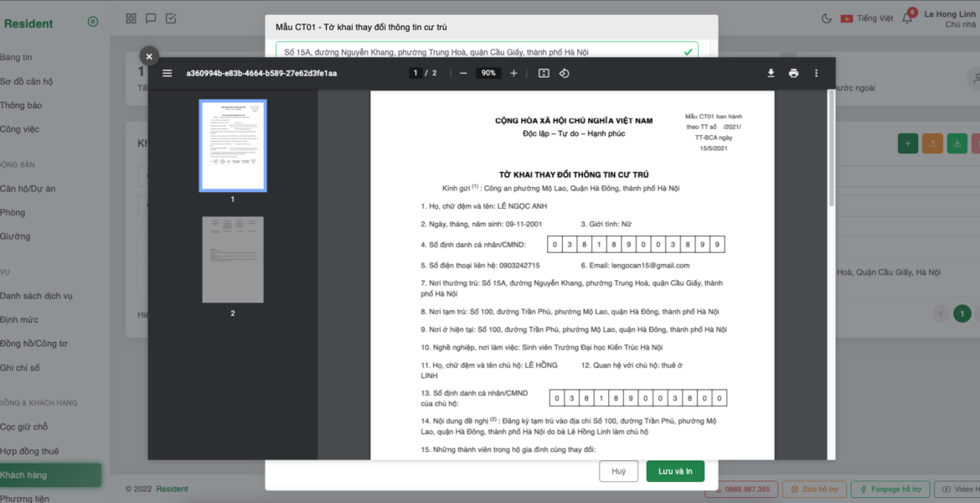Zoom in the PDF document
The width and height of the screenshot is (980, 503).
click(x=513, y=73)
